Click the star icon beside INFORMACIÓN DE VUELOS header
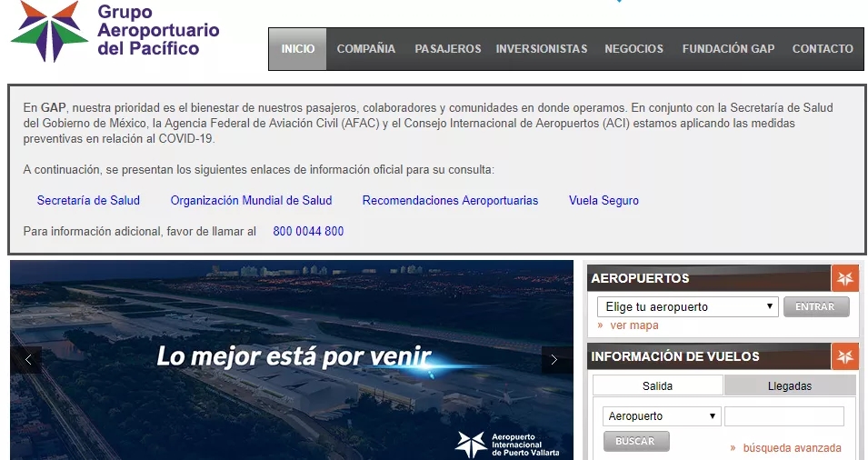The image size is (868, 460). click(844, 356)
